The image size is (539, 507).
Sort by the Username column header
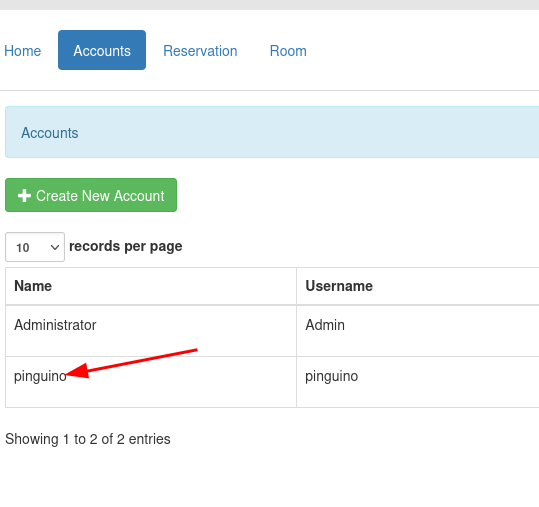pyautogui.click(x=339, y=286)
